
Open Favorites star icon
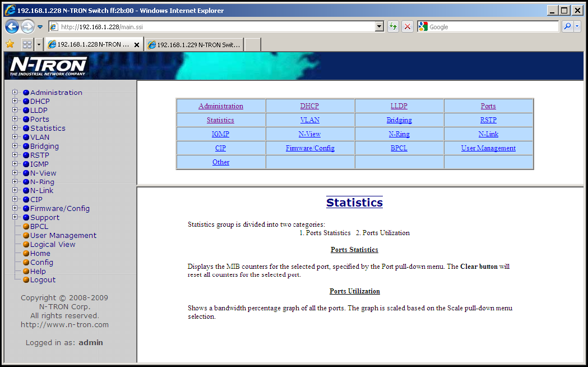click(x=10, y=44)
